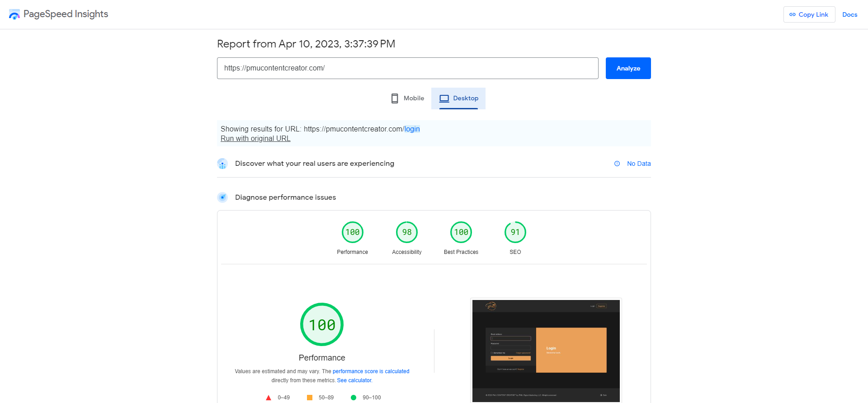Open performance score is calculated link
The height and width of the screenshot is (403, 868).
pos(371,371)
